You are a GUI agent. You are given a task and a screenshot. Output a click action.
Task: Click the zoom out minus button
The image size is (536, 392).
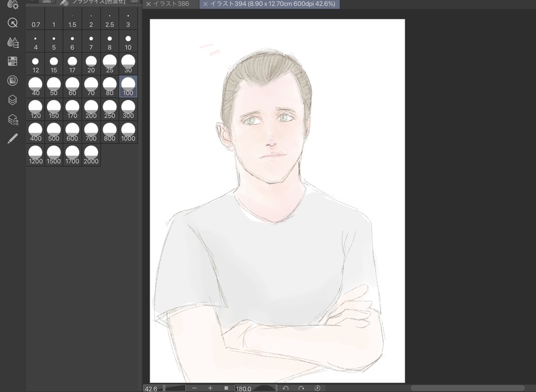pyautogui.click(x=195, y=388)
